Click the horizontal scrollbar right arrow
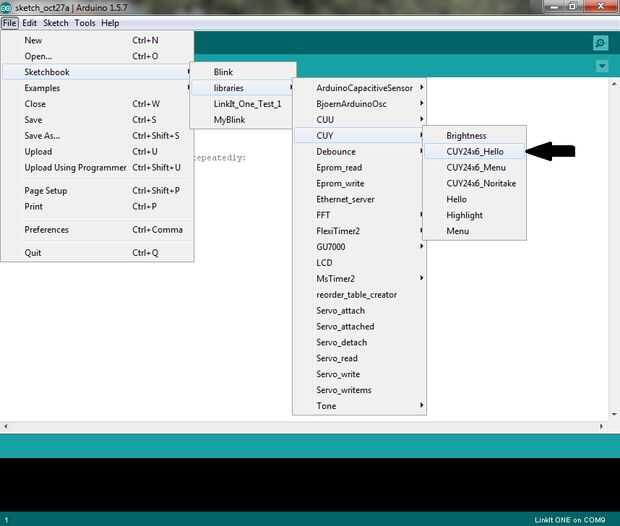The height and width of the screenshot is (526, 620). coord(601,426)
